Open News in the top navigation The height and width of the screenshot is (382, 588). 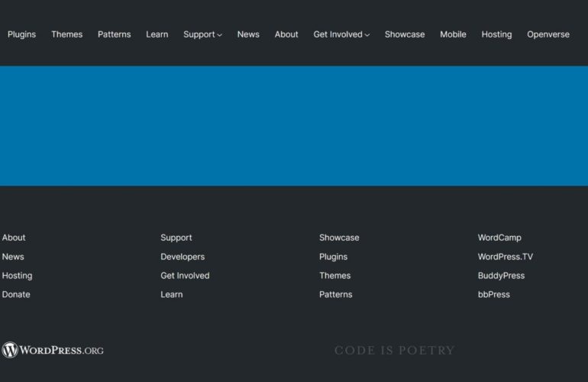coord(248,34)
